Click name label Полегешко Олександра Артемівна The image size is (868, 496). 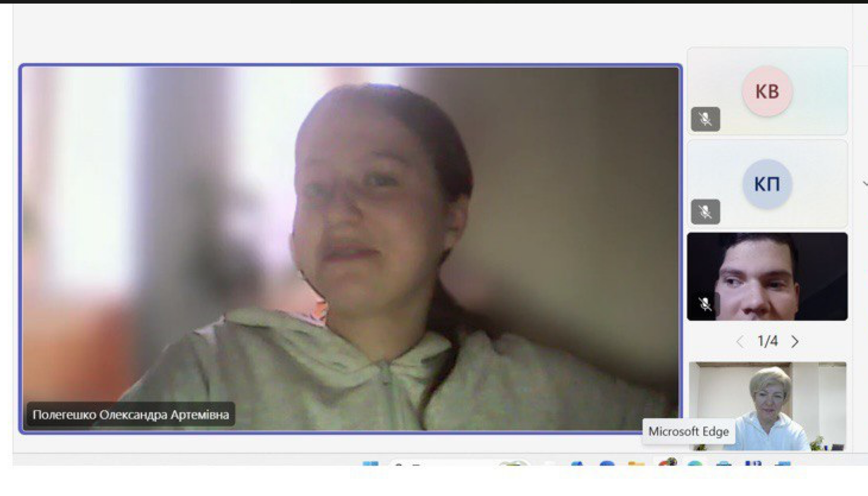(x=131, y=415)
